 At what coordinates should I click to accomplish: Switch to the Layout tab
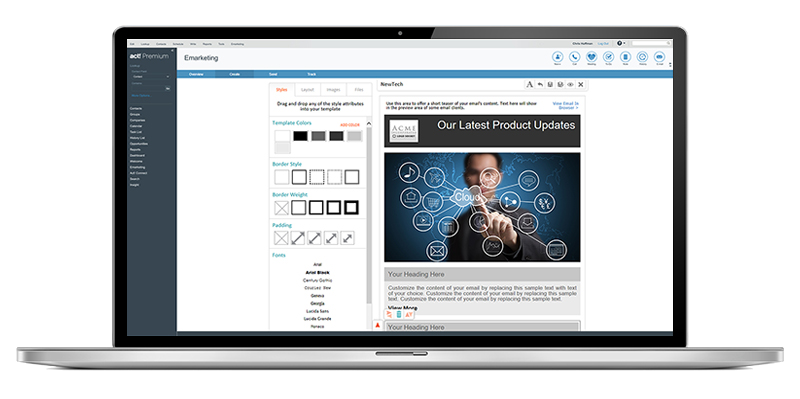308,90
